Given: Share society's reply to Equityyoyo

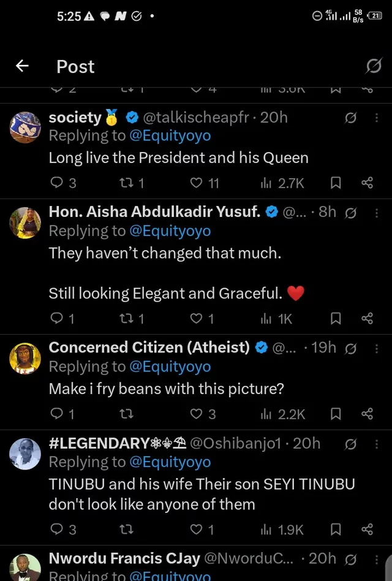Looking at the screenshot, I should [x=367, y=183].
